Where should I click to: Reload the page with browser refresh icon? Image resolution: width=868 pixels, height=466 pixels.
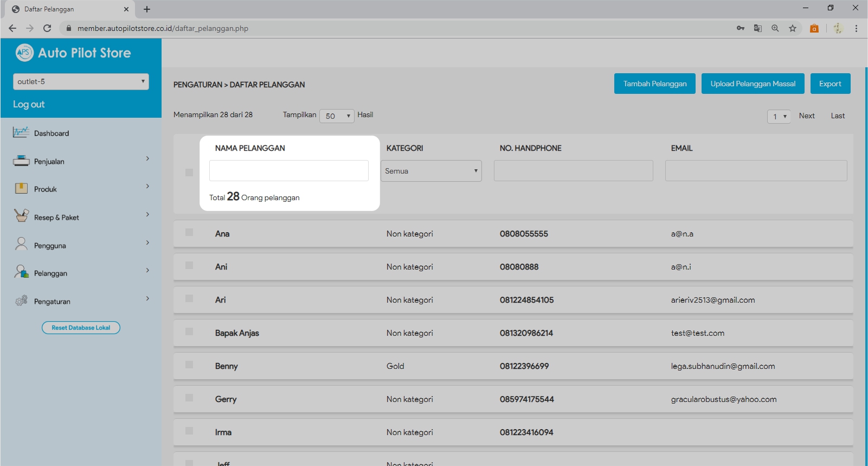[x=47, y=28]
